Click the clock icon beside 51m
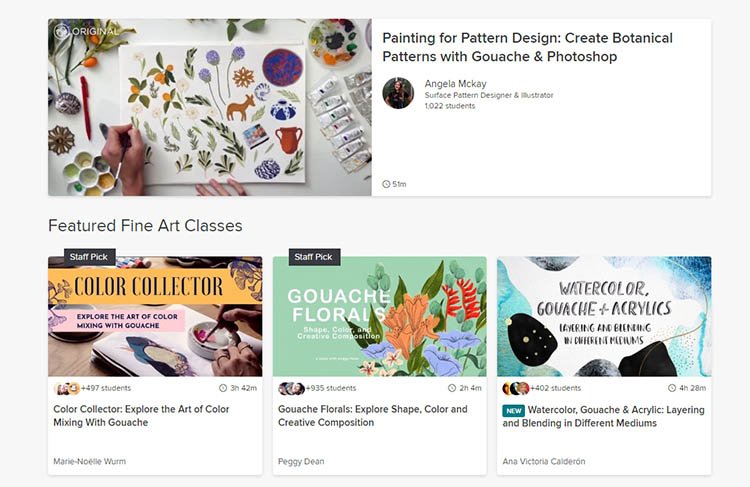The height and width of the screenshot is (487, 750). click(x=386, y=184)
